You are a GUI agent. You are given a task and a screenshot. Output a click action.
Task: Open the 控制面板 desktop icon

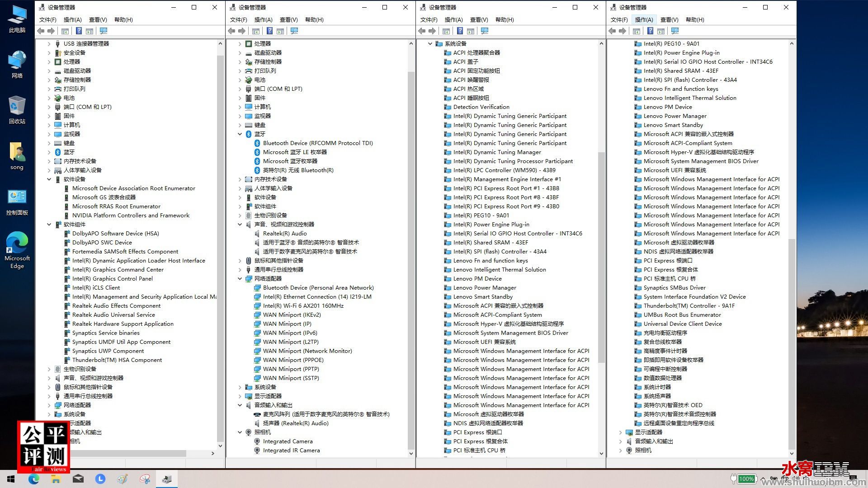pyautogui.click(x=17, y=202)
